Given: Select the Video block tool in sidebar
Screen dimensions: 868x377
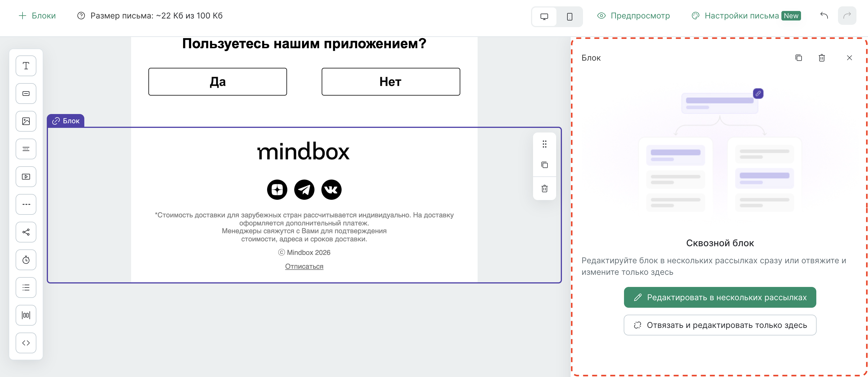Looking at the screenshot, I should 26,177.
